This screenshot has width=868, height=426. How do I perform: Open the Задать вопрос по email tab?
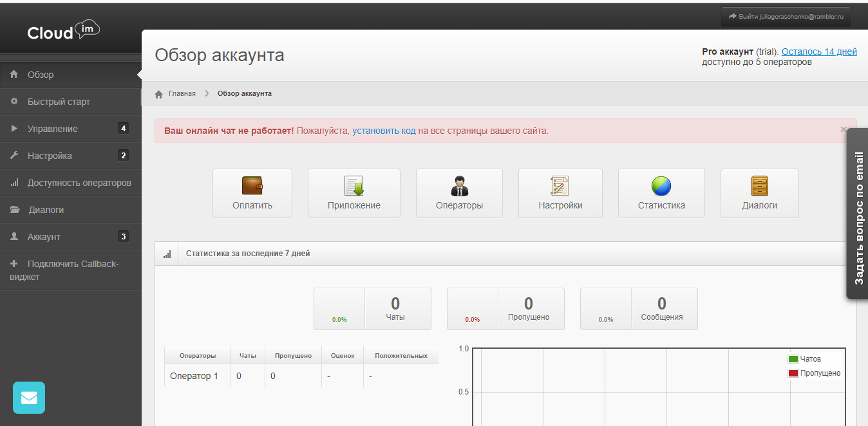pyautogui.click(x=858, y=214)
